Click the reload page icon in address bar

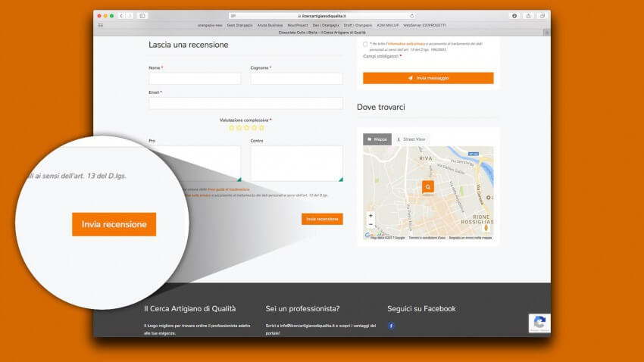coord(412,15)
